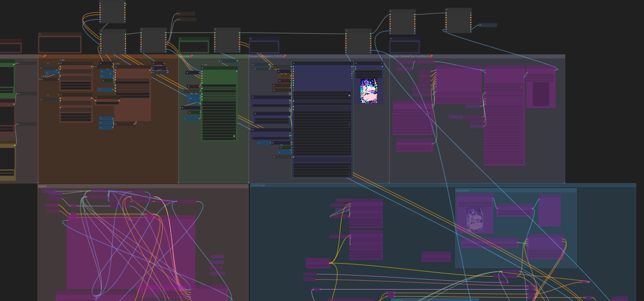
Task: Select the large green node in the Upscale group
Action: (219, 103)
